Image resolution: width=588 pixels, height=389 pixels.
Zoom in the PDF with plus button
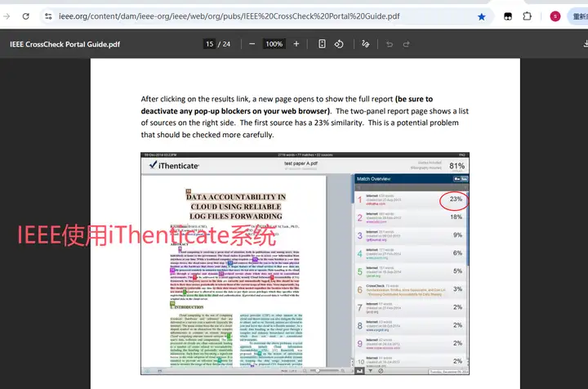296,44
